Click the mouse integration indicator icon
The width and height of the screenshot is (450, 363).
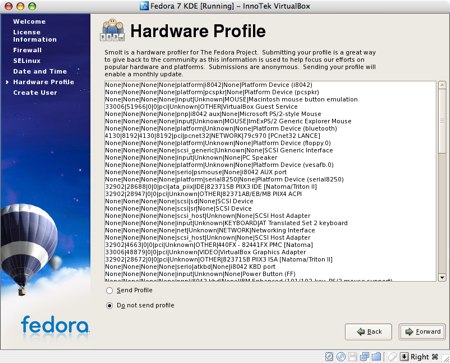(393, 357)
